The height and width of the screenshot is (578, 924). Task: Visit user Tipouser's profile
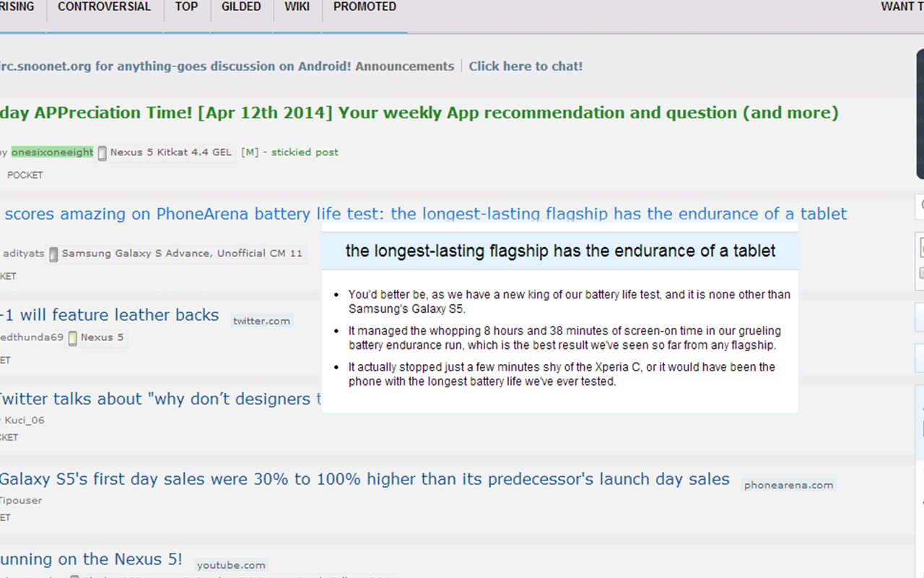coord(21,501)
